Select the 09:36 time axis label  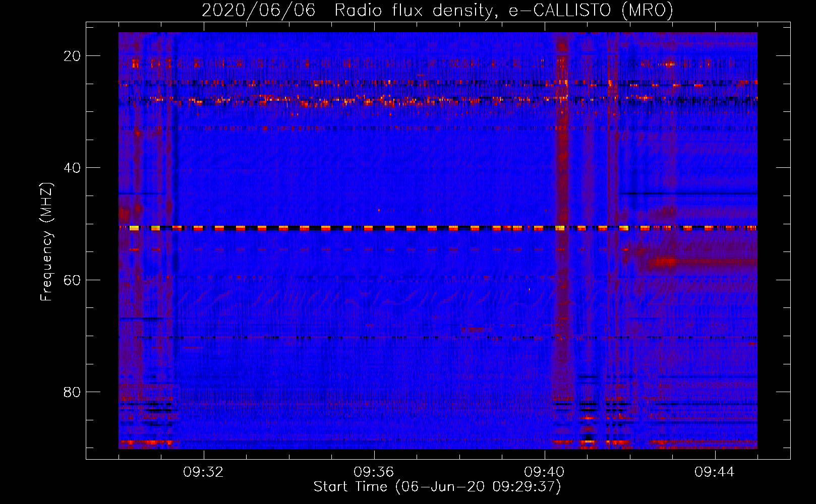click(x=374, y=472)
